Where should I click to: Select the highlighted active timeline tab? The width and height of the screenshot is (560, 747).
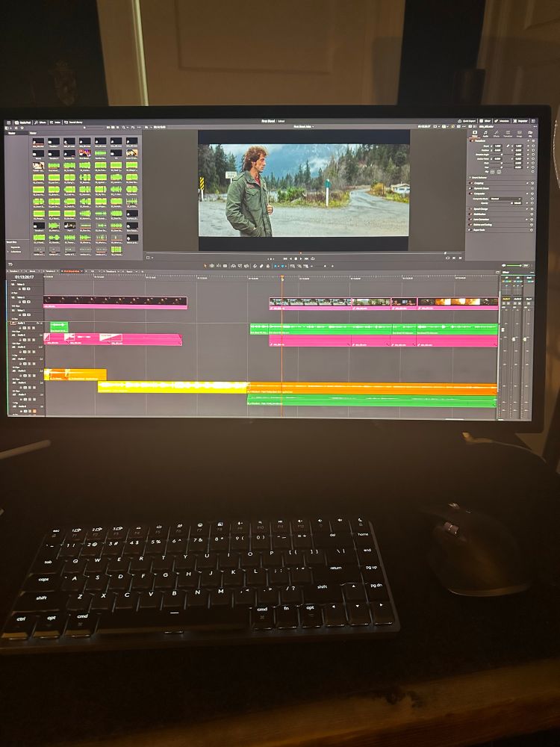(x=72, y=271)
